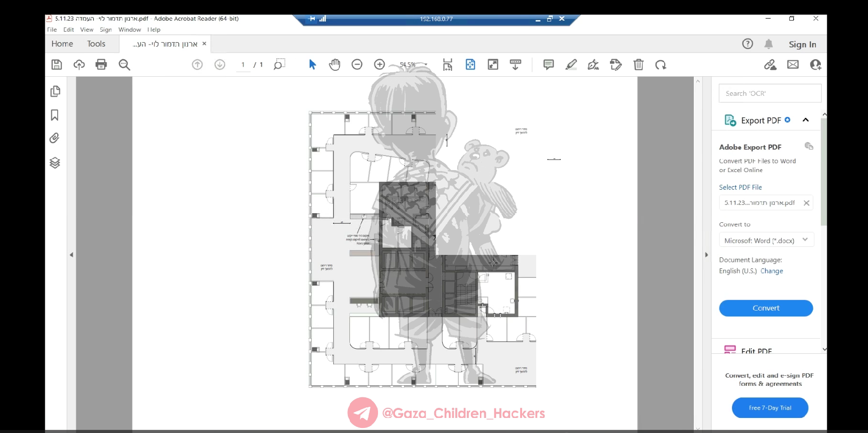This screenshot has width=868, height=433.
Task: Open the Window menu
Action: [x=130, y=30]
